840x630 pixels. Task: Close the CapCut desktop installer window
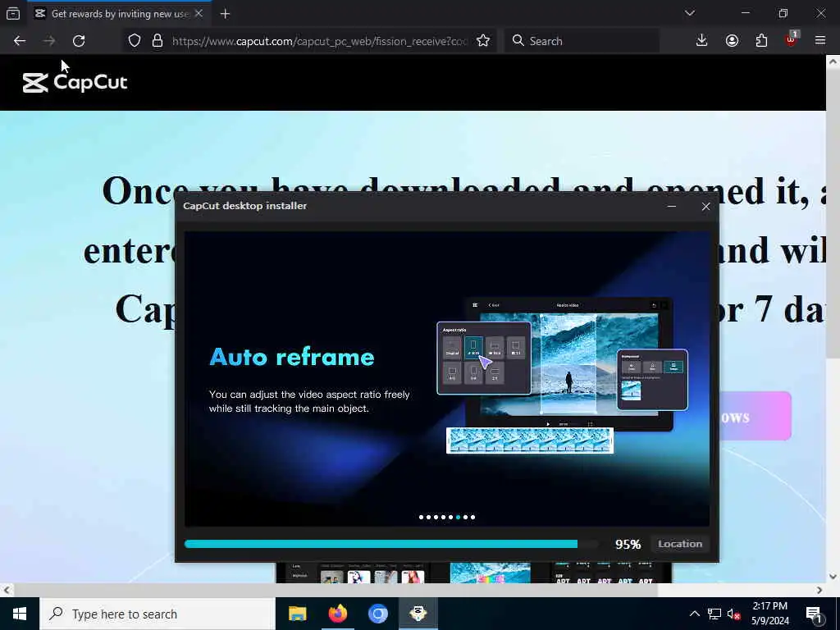click(x=705, y=206)
